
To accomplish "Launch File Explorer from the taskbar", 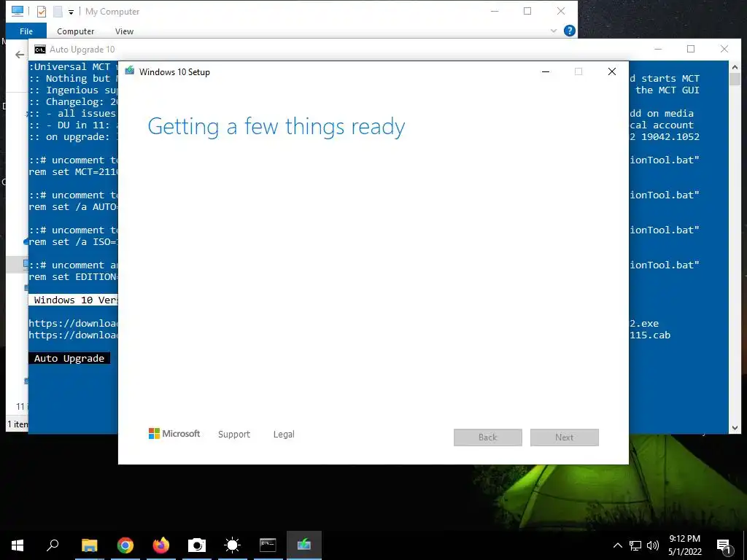I will pos(89,545).
